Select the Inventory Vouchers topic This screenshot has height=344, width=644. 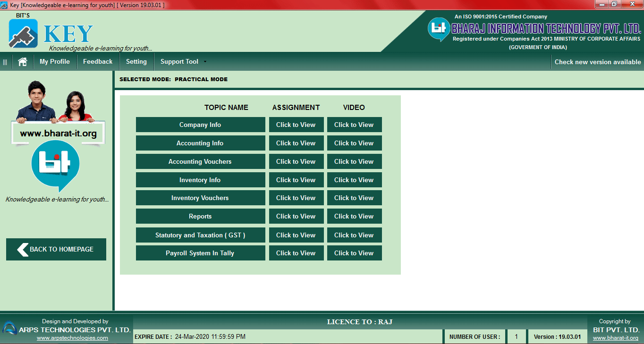pos(201,198)
